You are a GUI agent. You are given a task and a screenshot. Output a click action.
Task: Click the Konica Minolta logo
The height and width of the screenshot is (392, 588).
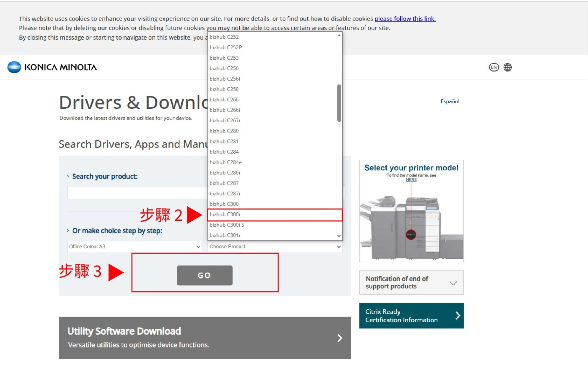[x=52, y=67]
